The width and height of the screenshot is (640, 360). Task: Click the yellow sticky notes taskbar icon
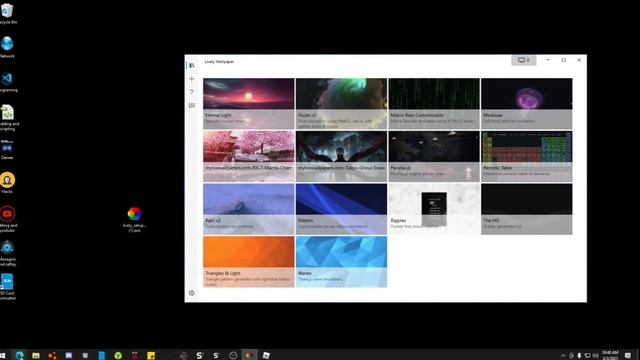tap(151, 356)
